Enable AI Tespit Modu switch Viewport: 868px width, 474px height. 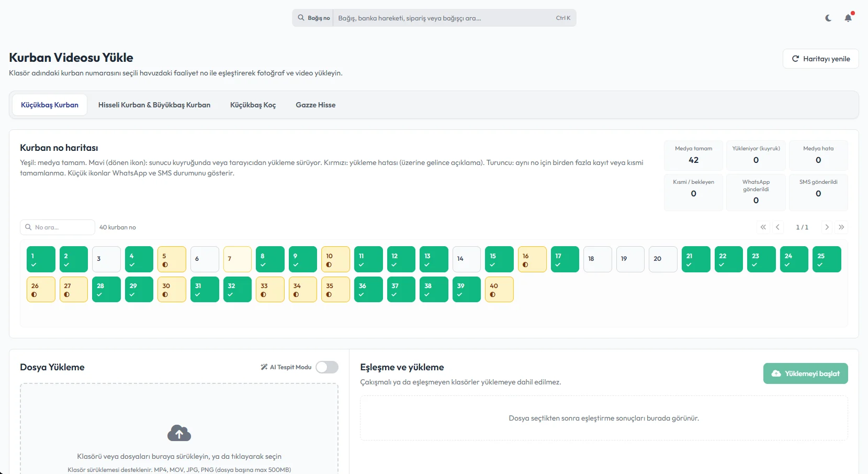click(327, 367)
